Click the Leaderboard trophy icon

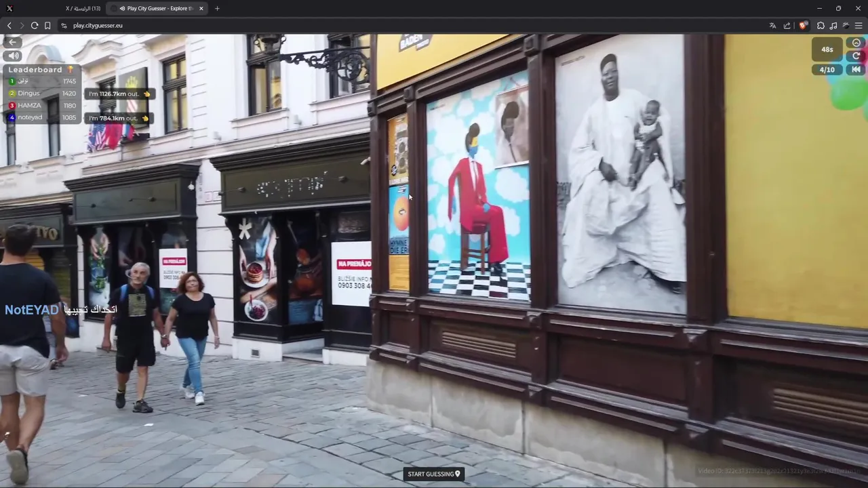70,69
